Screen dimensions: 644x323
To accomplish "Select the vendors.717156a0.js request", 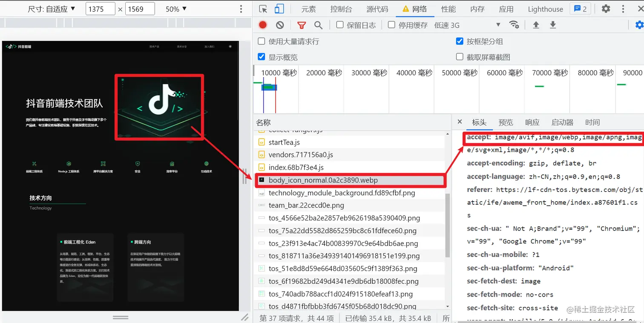I will 350,154.
